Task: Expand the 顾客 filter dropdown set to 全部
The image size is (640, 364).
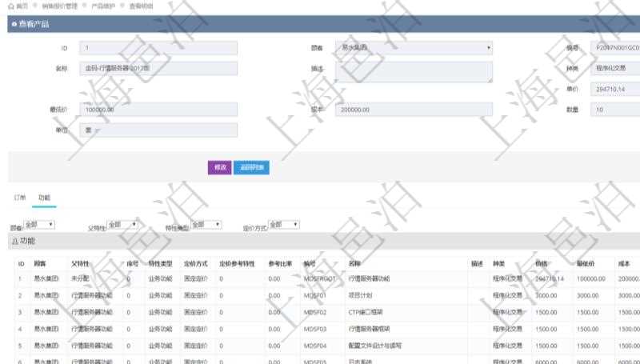Action: coord(39,225)
